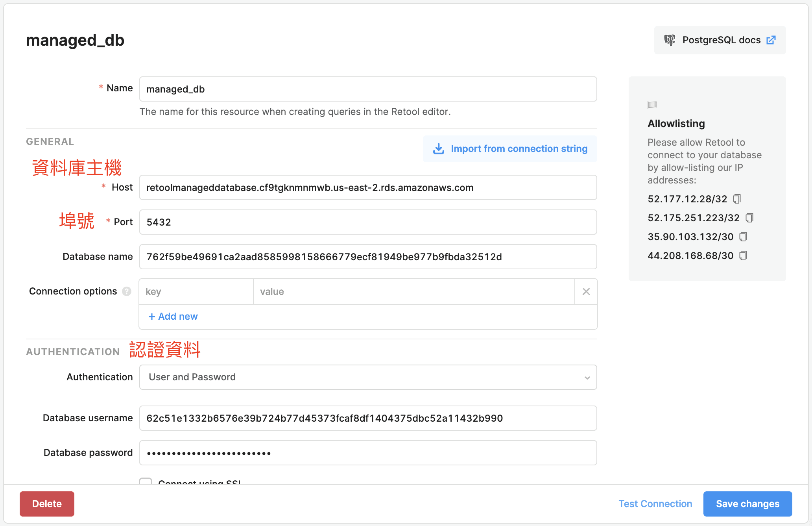Open PostgreSQL docs link
The image size is (812, 526).
(720, 40)
